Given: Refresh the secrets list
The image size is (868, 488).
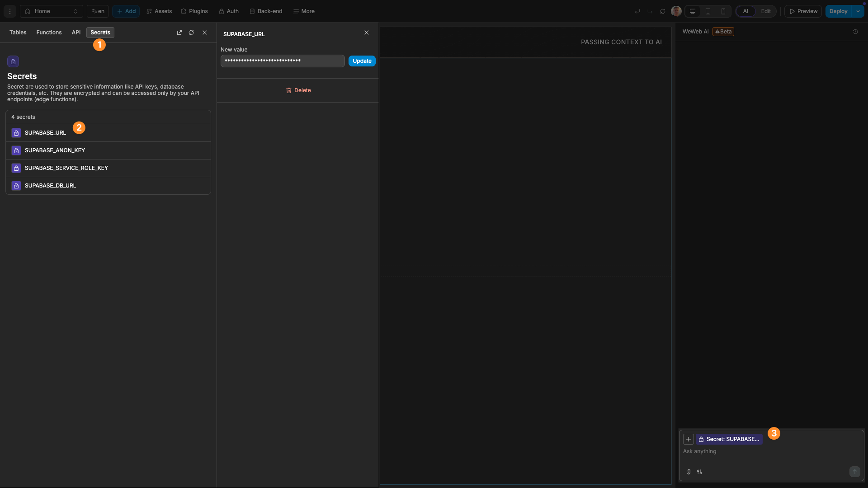Looking at the screenshot, I should [191, 33].
